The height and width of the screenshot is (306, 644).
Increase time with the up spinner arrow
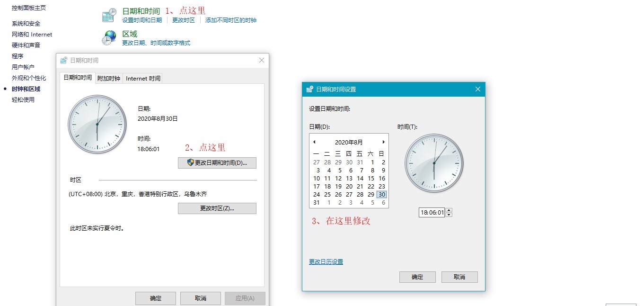click(449, 210)
